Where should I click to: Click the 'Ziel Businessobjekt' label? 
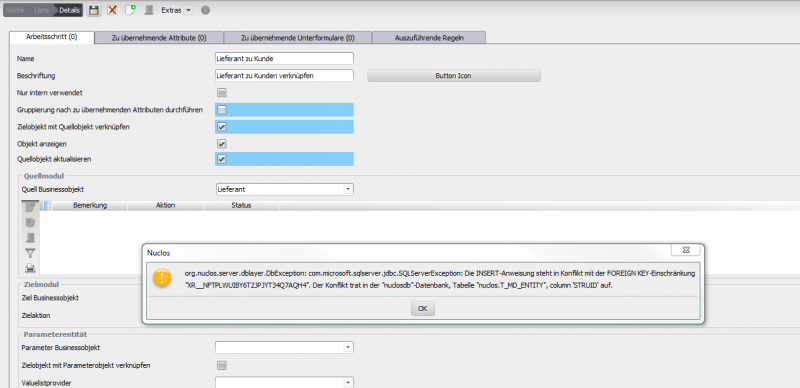50,298
